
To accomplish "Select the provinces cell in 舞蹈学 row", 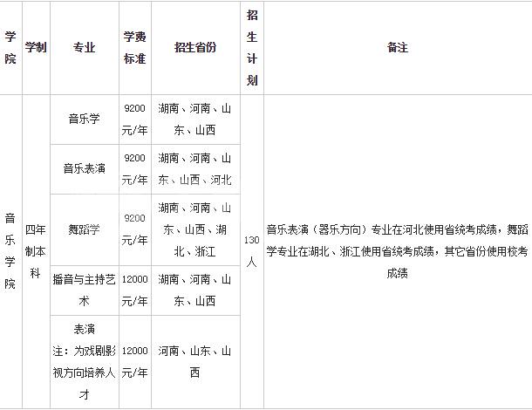I will coord(195,229).
